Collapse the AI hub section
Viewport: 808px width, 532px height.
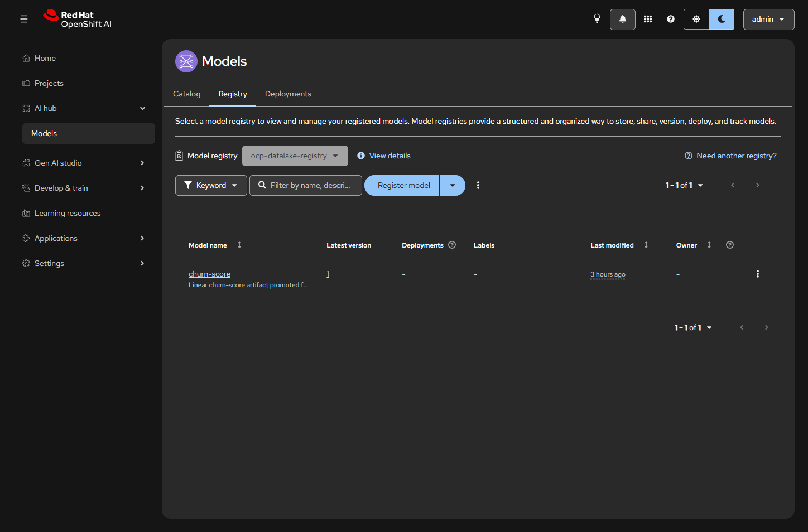point(88,108)
